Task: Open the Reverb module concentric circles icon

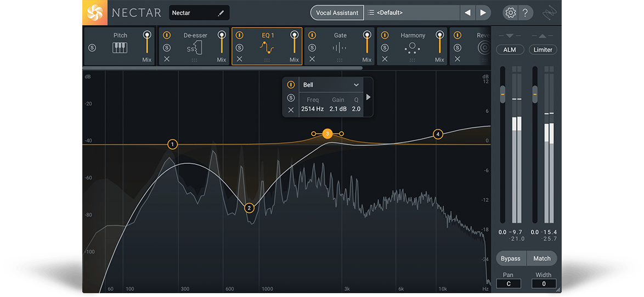Action: pos(484,48)
